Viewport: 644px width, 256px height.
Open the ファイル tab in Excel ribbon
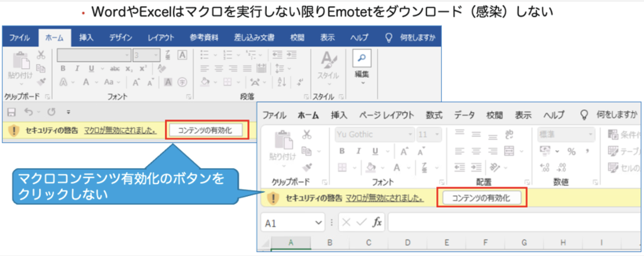(x=274, y=115)
